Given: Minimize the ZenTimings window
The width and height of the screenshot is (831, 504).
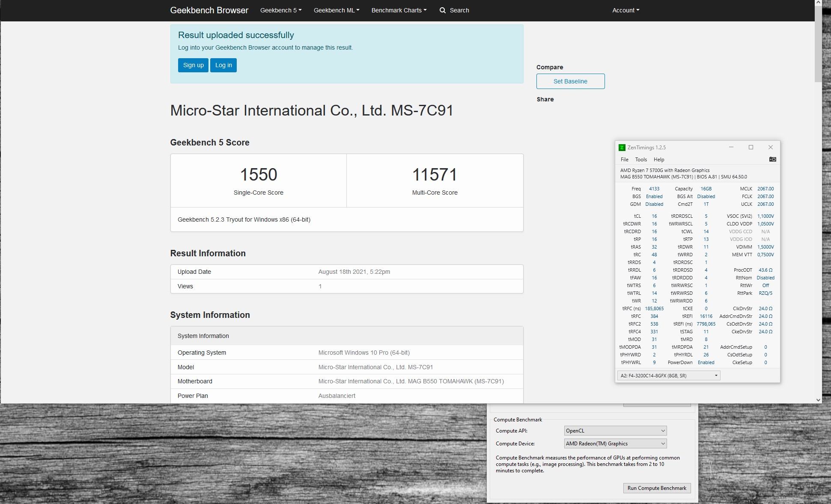Looking at the screenshot, I should pyautogui.click(x=731, y=147).
